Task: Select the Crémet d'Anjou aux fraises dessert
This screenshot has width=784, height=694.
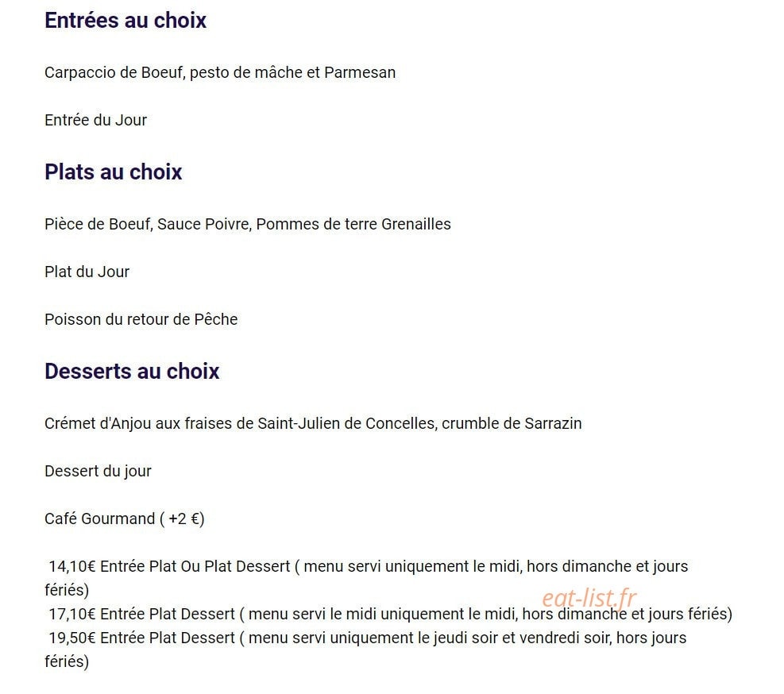Action: point(313,423)
